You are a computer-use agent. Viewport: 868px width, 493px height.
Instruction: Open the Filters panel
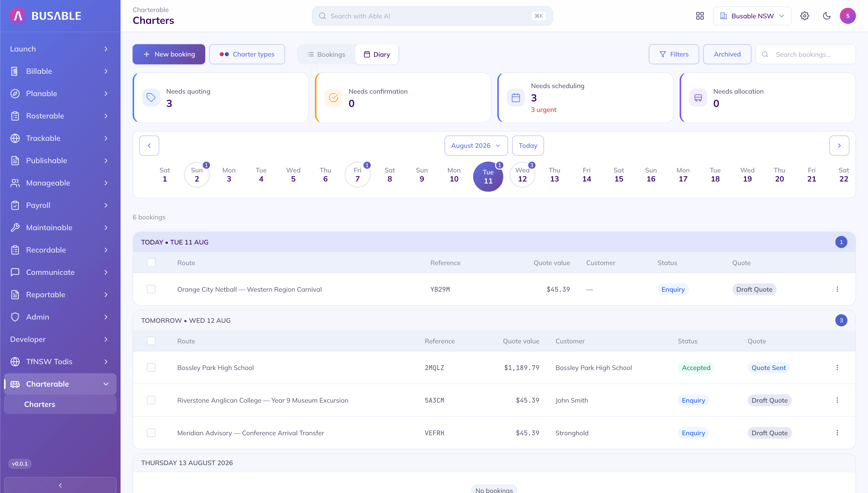coord(674,54)
